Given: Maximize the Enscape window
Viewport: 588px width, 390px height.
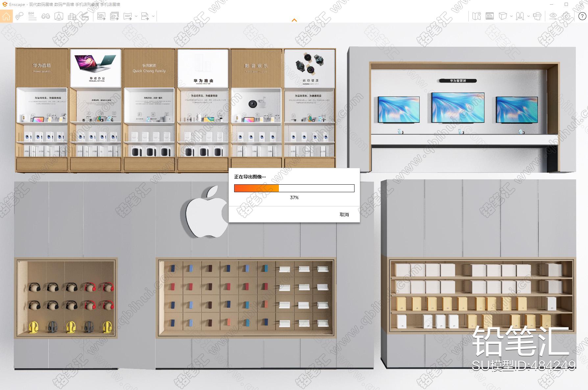Looking at the screenshot, I should [566, 4].
